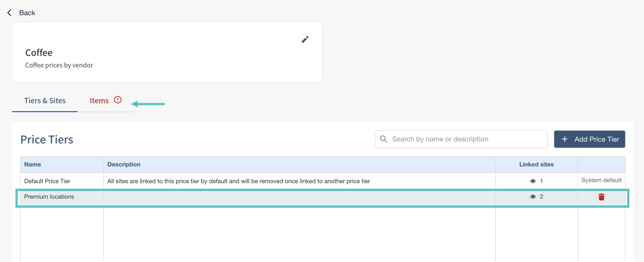644x262 pixels.
Task: Focus the search by name or description field
Action: click(465, 139)
